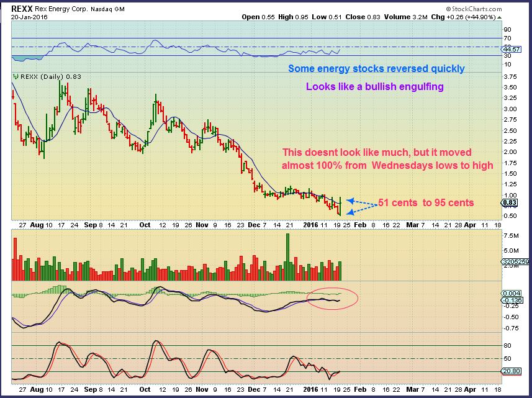Click the Volume 3.2M header value
532x398 pixels.
tap(405, 17)
